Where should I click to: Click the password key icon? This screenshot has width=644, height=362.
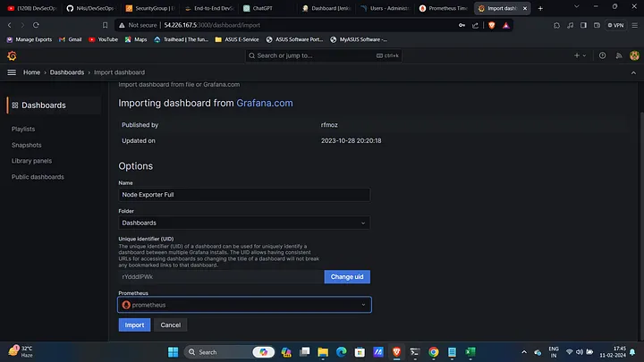click(462, 25)
